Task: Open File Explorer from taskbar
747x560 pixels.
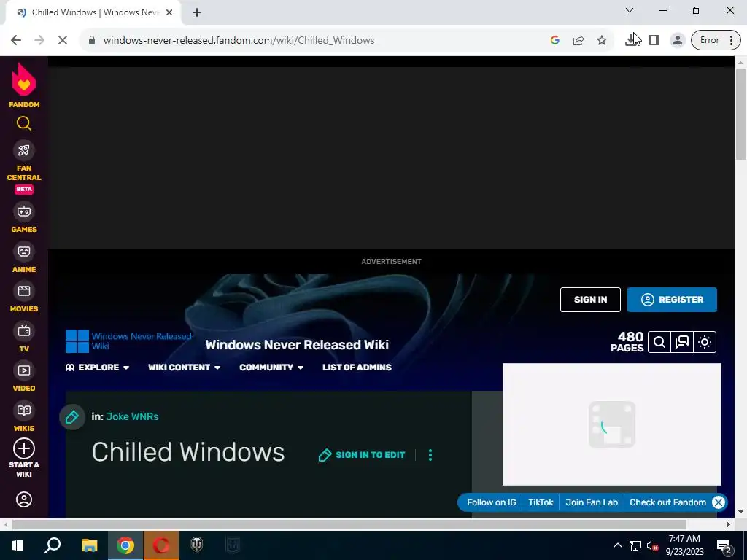Action: (x=89, y=545)
